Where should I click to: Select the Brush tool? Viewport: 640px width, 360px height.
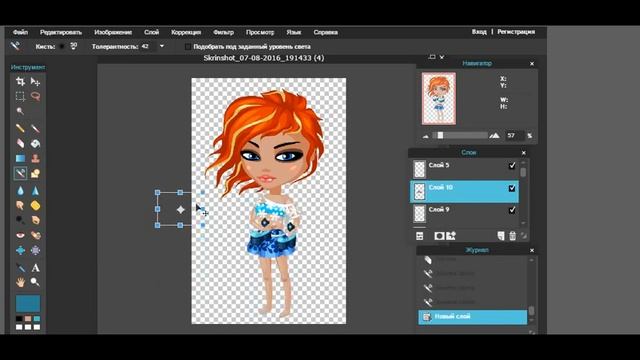point(36,129)
